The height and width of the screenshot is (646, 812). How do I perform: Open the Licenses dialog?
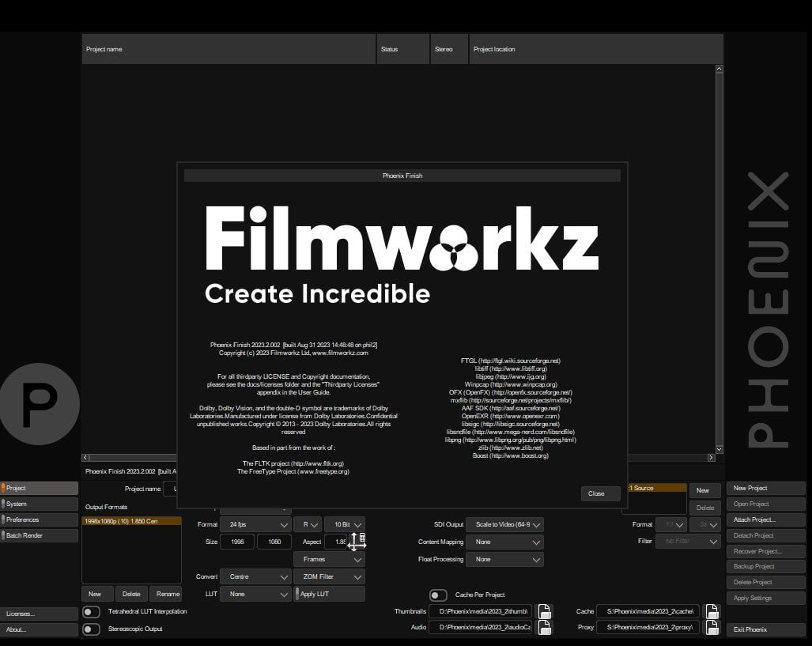coord(40,614)
